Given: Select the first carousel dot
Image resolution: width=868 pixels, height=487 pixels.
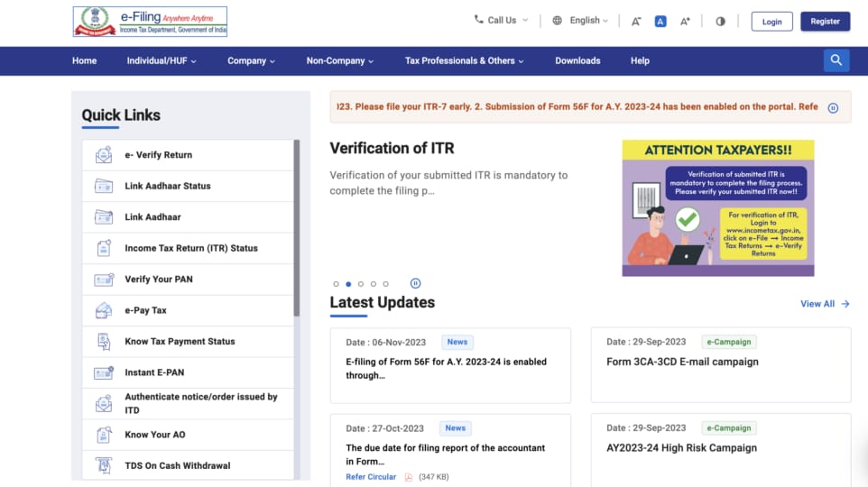Looking at the screenshot, I should 336,284.
